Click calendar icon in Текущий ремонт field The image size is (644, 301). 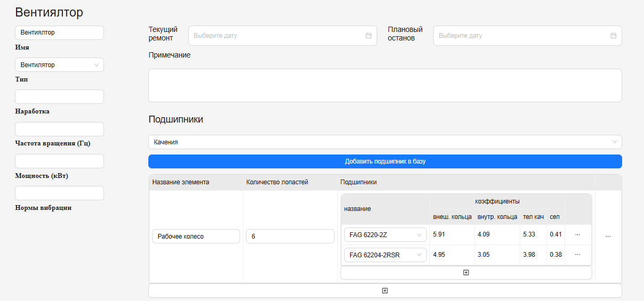368,36
